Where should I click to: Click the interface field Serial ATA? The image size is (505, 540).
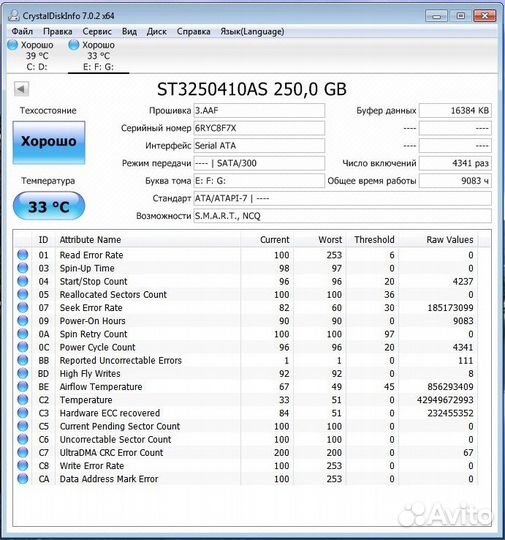tap(259, 146)
